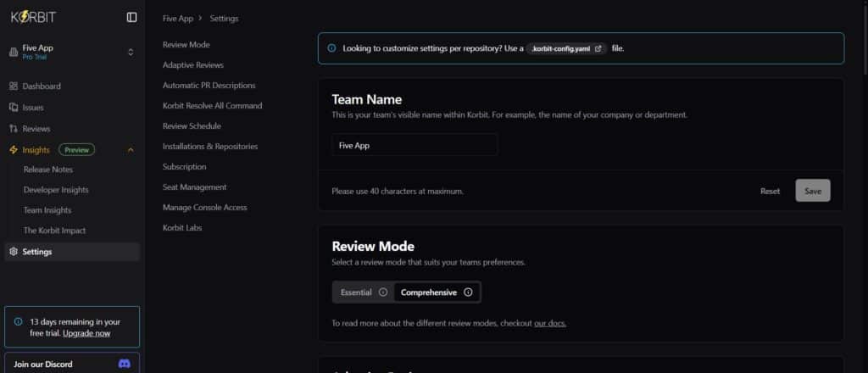Select the Insights menu item

coord(36,150)
